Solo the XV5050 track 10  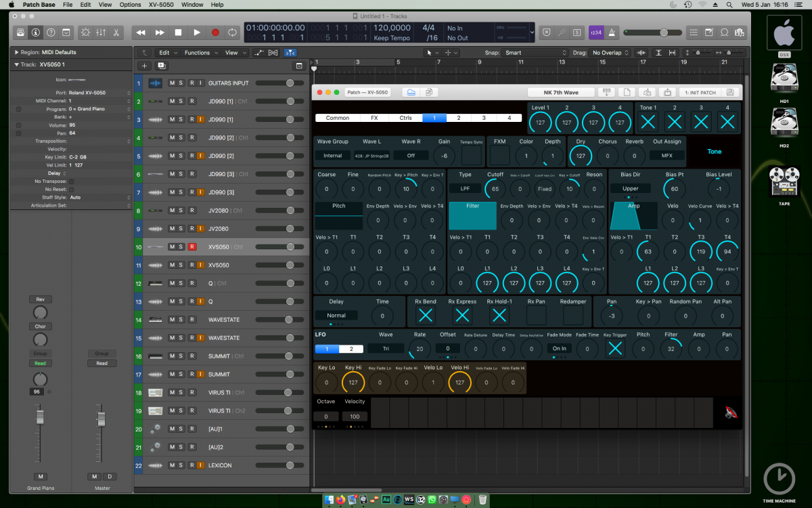[181, 247]
